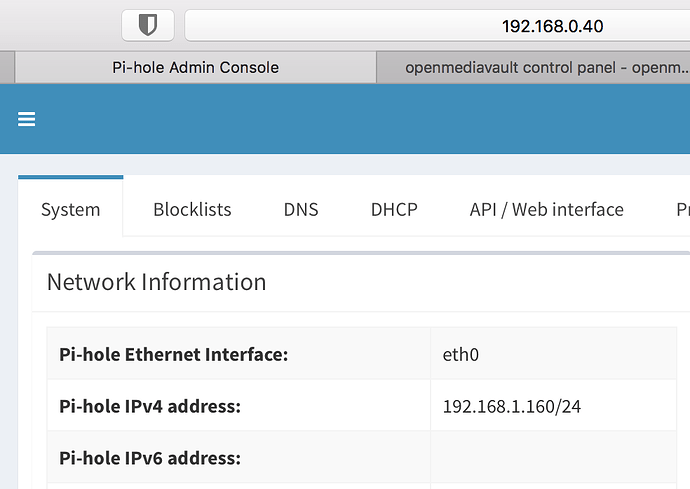
Task: Select the API / Web interface tab
Action: coord(546,209)
